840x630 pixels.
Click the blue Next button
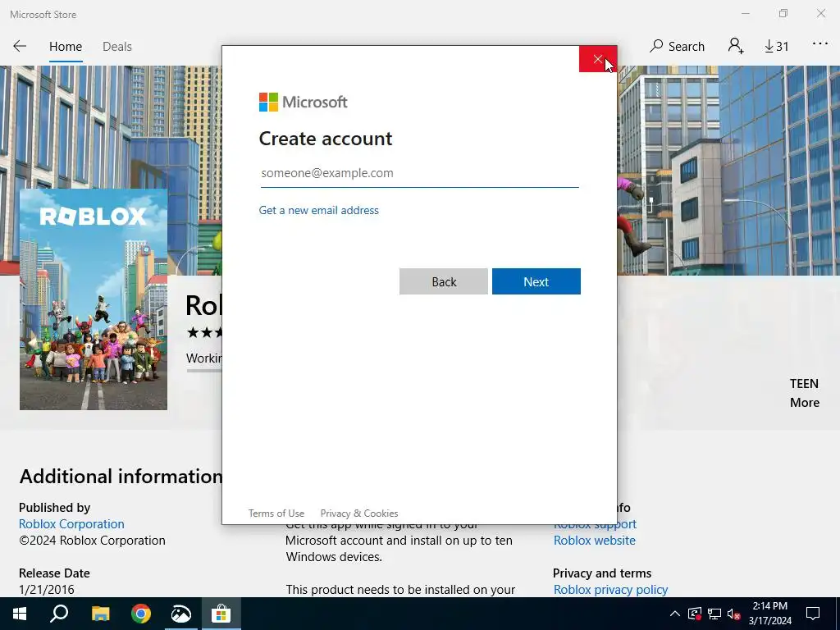tap(536, 282)
